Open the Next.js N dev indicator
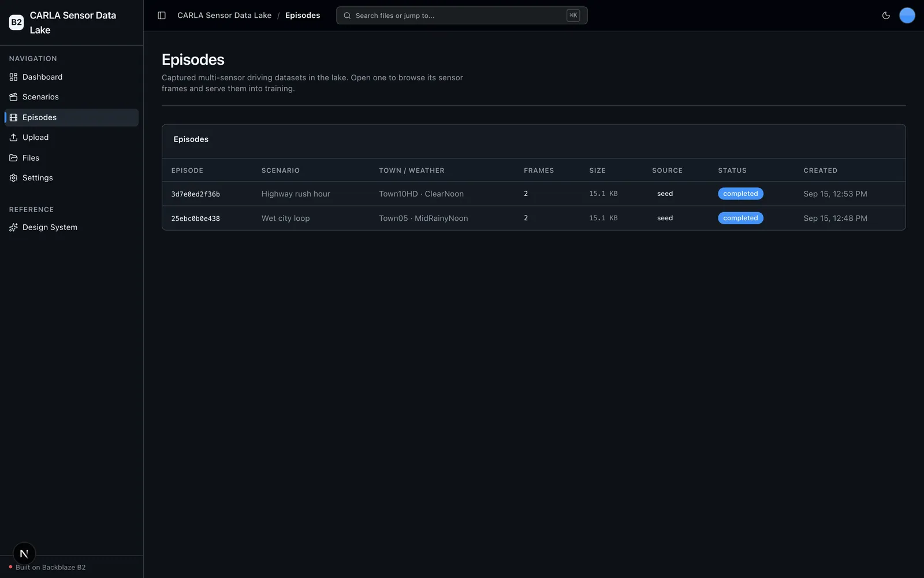This screenshot has height=578, width=924. pos(24,554)
